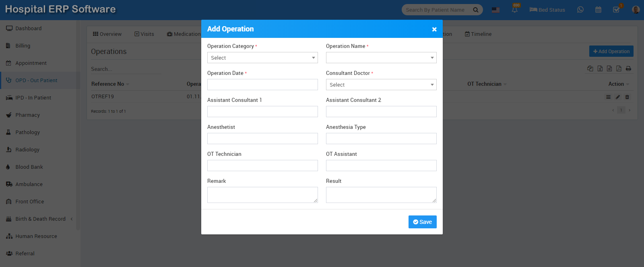The height and width of the screenshot is (267, 644).
Task: Open the task checklist icon
Action: [617, 9]
